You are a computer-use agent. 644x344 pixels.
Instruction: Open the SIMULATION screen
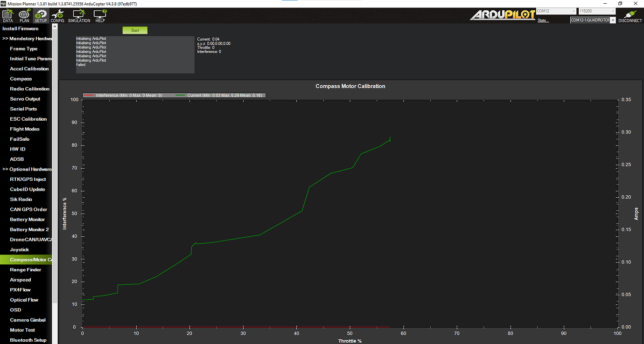79,15
